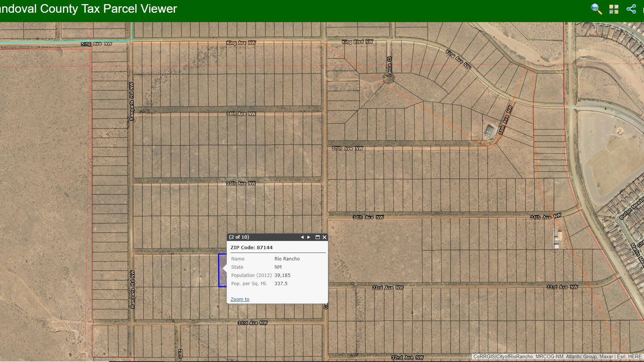Click the (2 of 10) feature counter
This screenshot has height=362, width=644.
coord(239,237)
